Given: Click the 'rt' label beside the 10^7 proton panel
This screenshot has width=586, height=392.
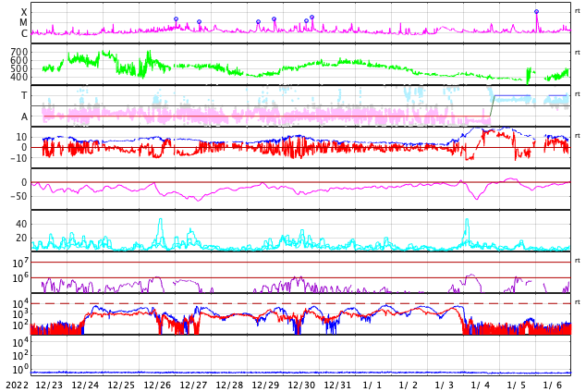Looking at the screenshot, I should (x=577, y=261).
